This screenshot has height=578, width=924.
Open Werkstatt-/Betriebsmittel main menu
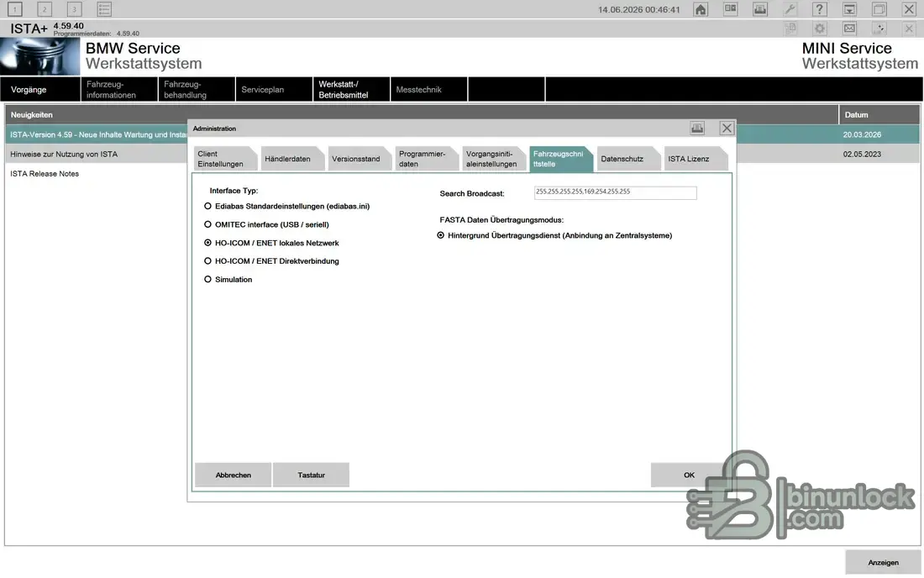coord(351,89)
